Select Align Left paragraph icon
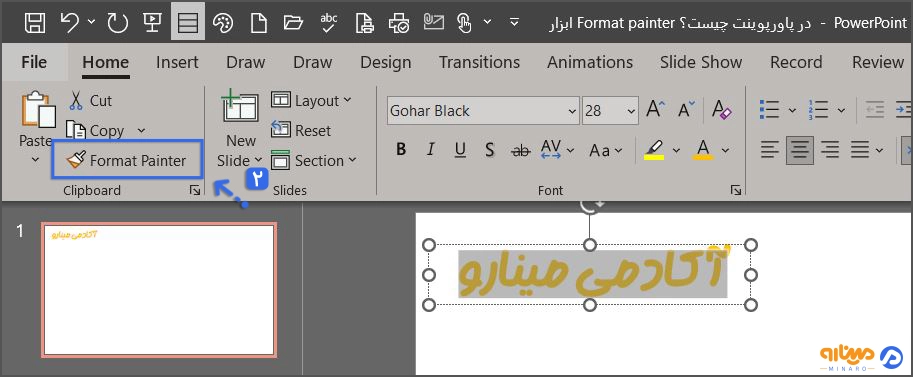The height and width of the screenshot is (377, 913). pyautogui.click(x=769, y=150)
